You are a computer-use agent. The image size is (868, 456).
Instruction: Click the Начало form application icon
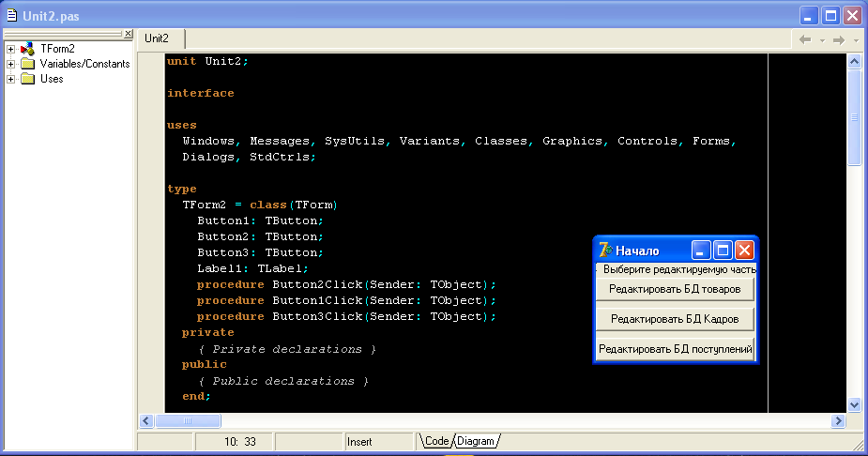[x=605, y=251]
